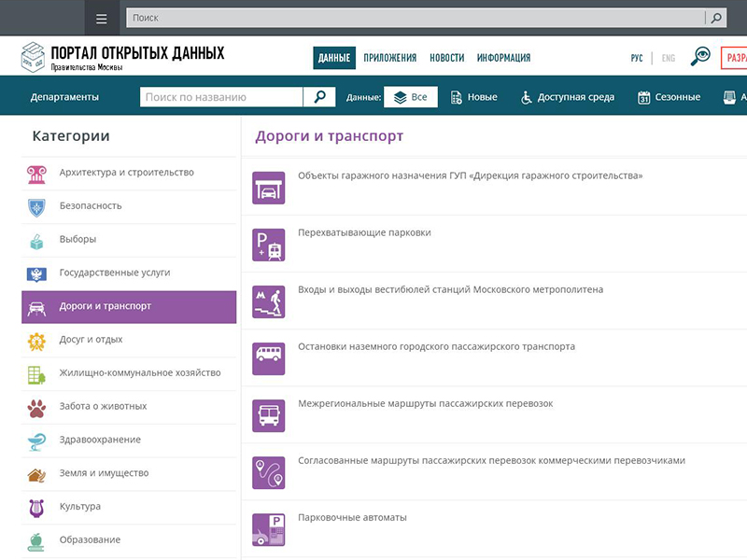Open Межрегиональные маршруты пассажирских перевозок dataset

[425, 404]
